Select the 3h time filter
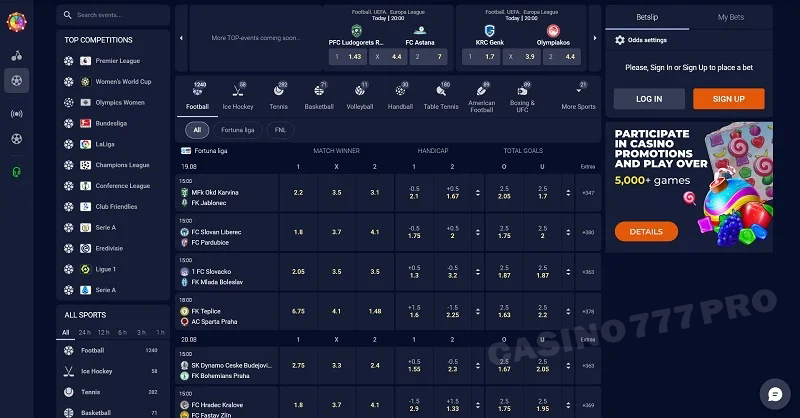Viewport: 800px width, 418px height. click(141, 332)
